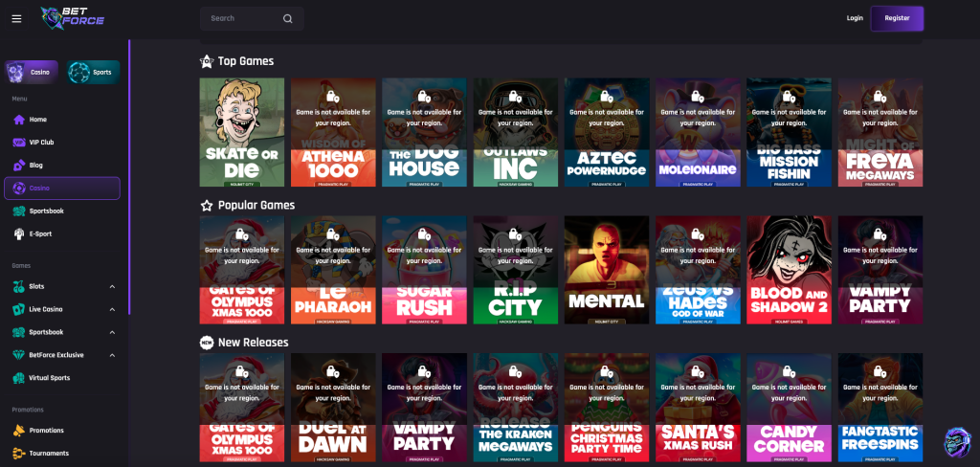Select Might of Freya Megaways card
This screenshot has width=980, height=467.
pos(880,132)
